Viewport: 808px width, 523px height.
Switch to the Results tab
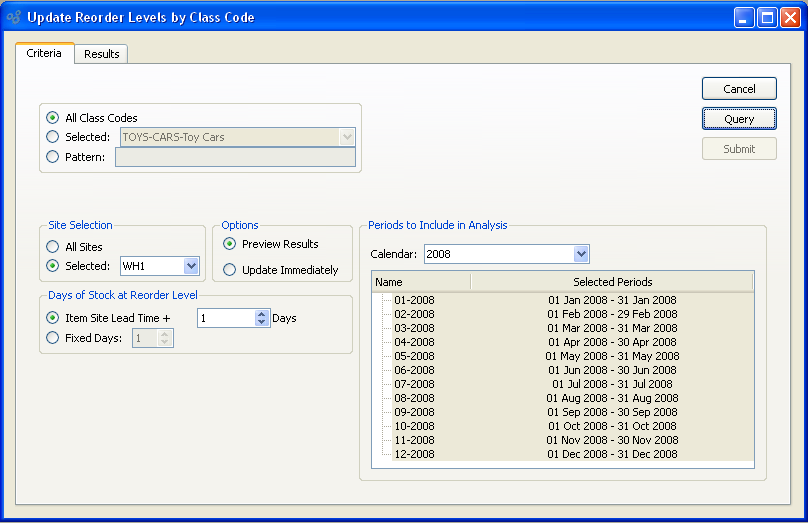(101, 54)
